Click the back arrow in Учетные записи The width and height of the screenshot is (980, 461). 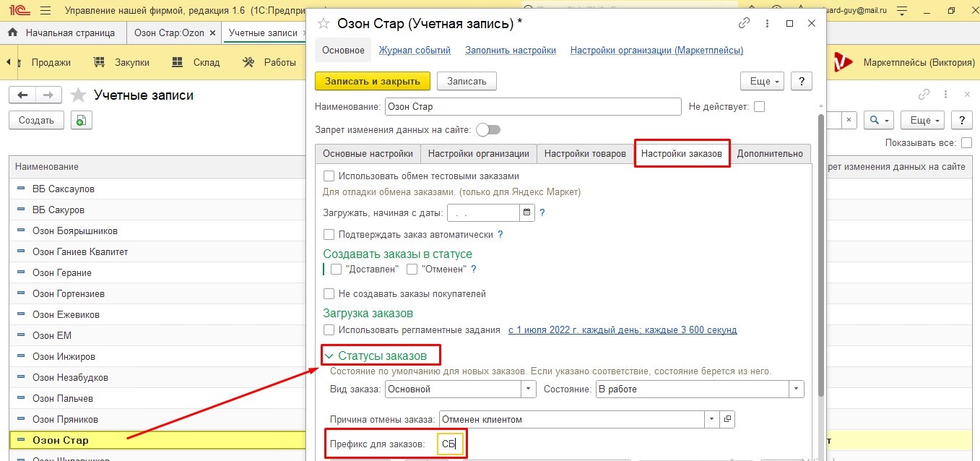click(22, 95)
